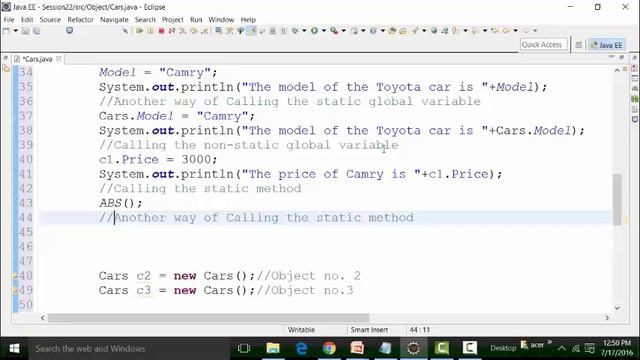Maximize the editor area
This screenshot has height=360, width=640.
pyautogui.click(x=622, y=58)
